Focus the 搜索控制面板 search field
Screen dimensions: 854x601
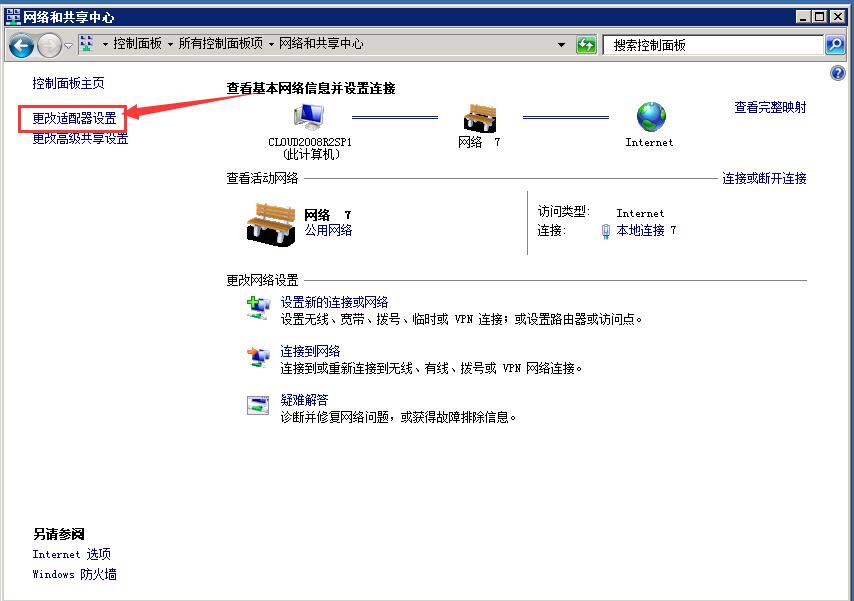click(713, 45)
